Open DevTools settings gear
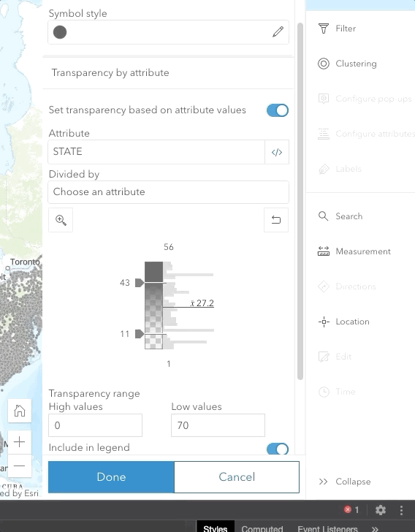Screen dimensions: 415x532 point(381,509)
